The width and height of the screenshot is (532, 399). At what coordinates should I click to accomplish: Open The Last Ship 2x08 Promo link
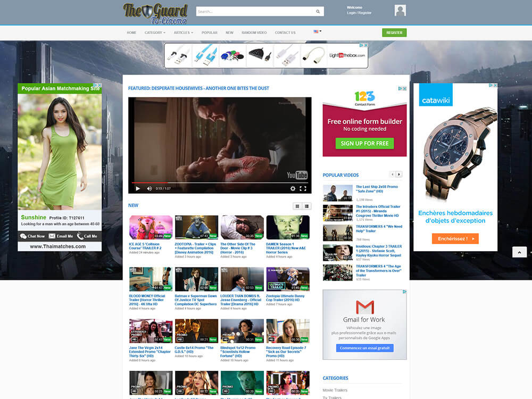[x=377, y=189]
